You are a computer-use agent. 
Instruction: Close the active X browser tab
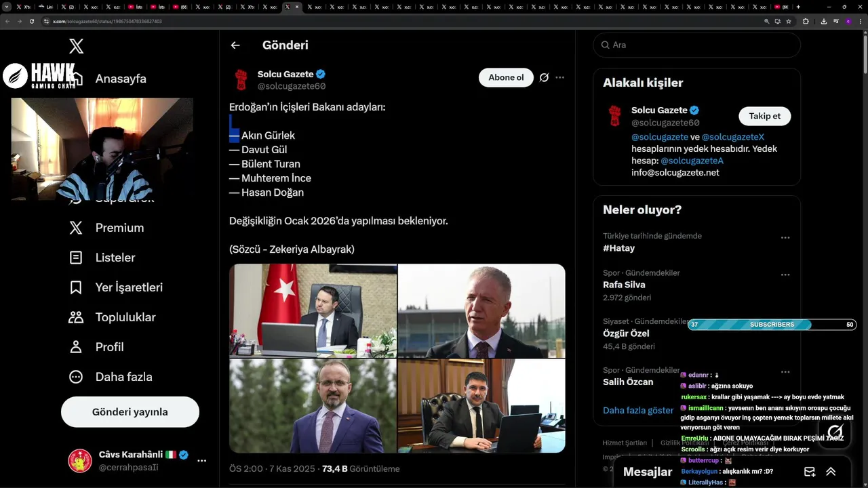tap(296, 7)
